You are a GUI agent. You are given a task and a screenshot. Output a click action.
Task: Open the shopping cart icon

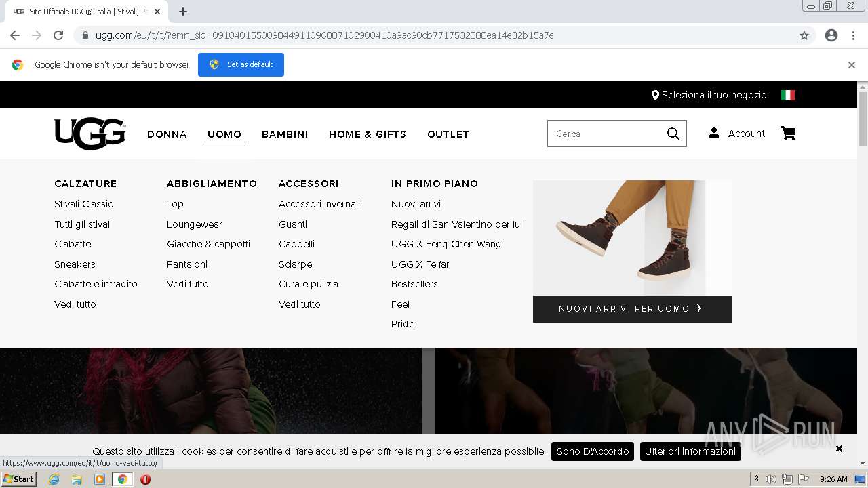[788, 134]
